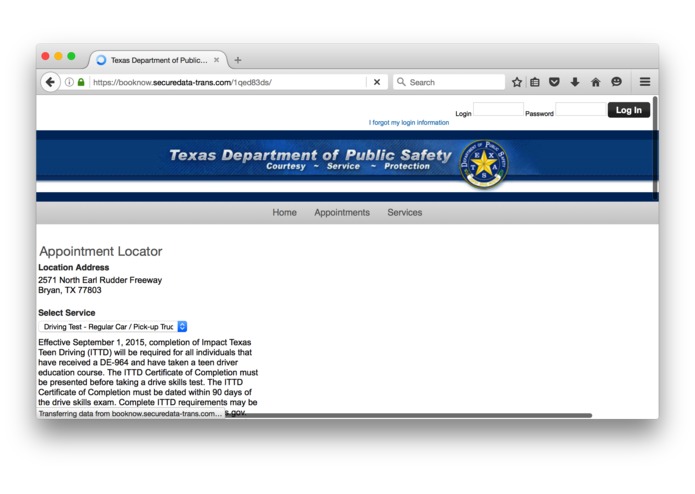This screenshot has height=494, width=695.
Task: Select the Texas Department of Public tab
Action: (x=158, y=60)
